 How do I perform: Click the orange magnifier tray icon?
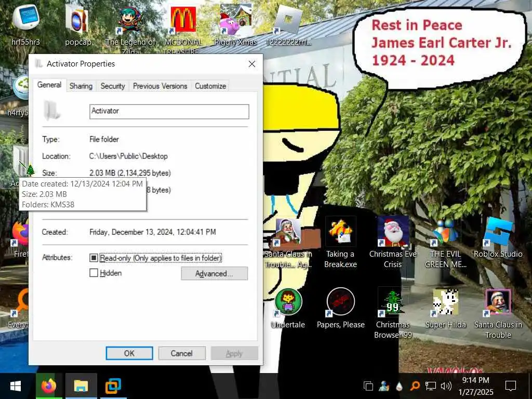pos(415,386)
